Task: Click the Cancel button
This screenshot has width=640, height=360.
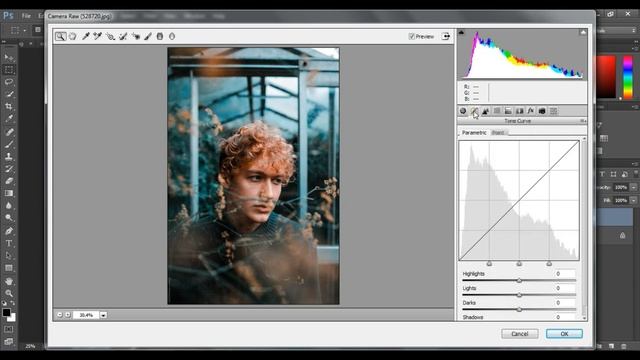Action: click(520, 334)
